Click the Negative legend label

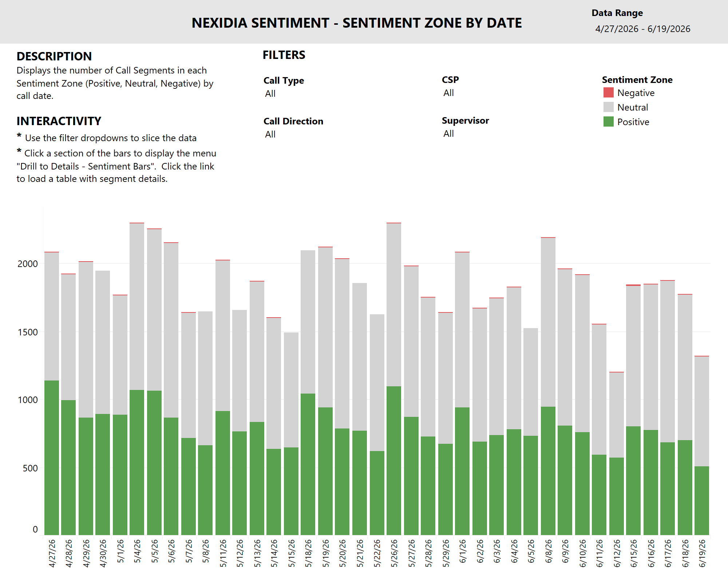point(636,93)
